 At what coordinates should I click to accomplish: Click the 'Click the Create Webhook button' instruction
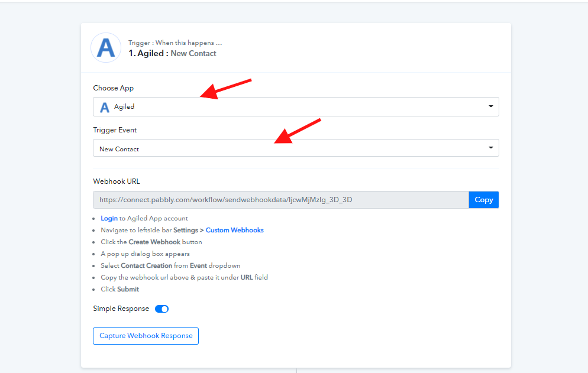pos(151,242)
